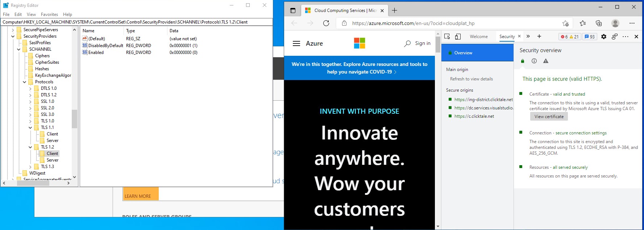
Task: Open the Azure hamburger menu
Action: 296,43
